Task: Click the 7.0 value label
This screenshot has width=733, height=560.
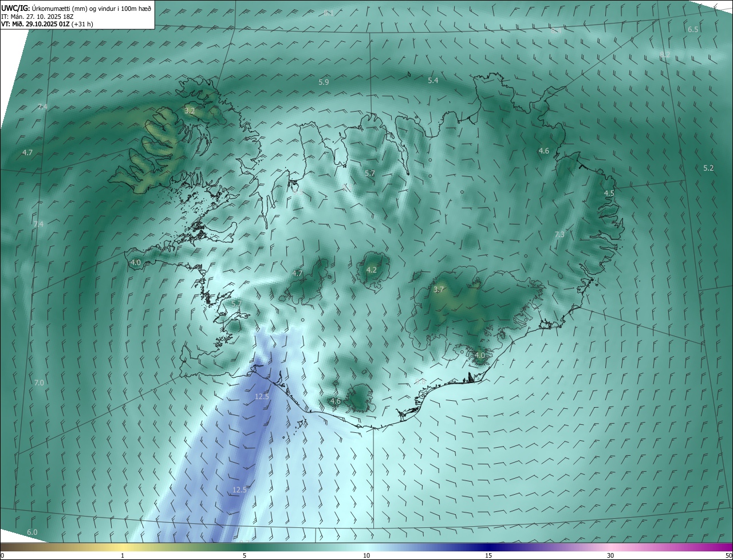Action: tap(39, 382)
